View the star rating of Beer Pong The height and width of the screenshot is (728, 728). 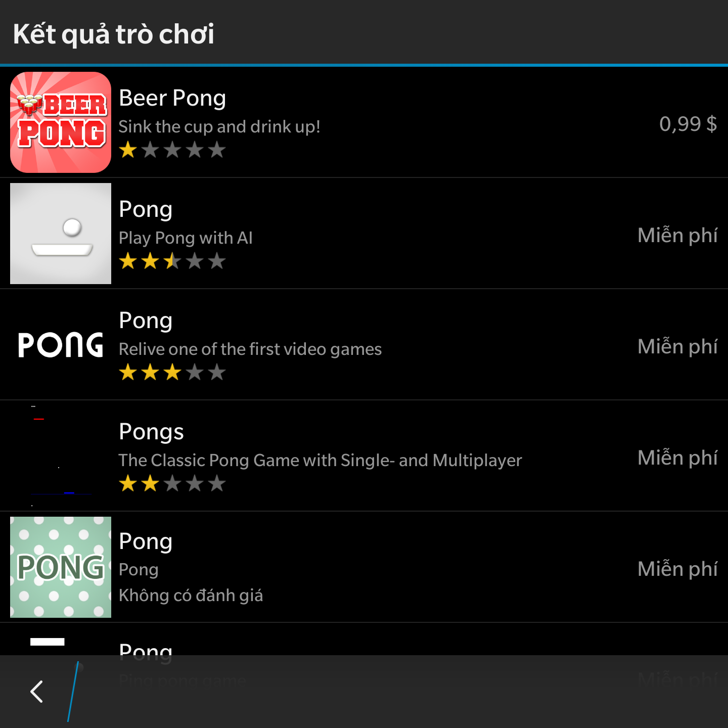click(x=172, y=150)
